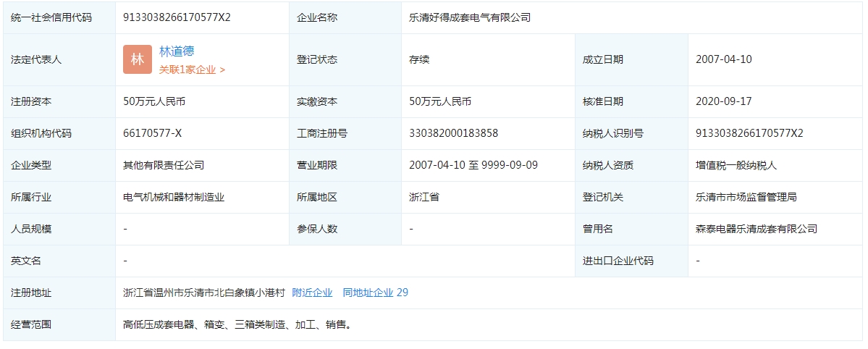This screenshot has width=868, height=349.
Task: Expand 关联1家企业 related companies
Action: click(x=192, y=70)
